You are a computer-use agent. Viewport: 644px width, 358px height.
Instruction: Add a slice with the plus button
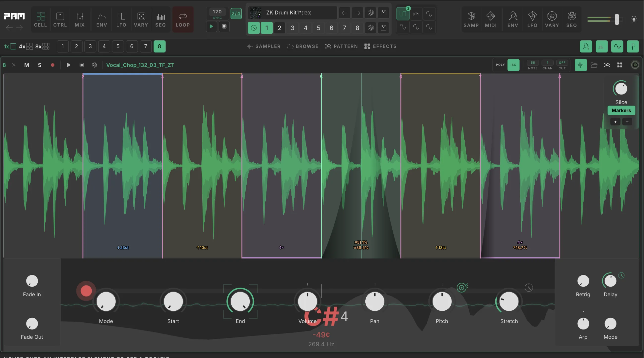click(615, 122)
